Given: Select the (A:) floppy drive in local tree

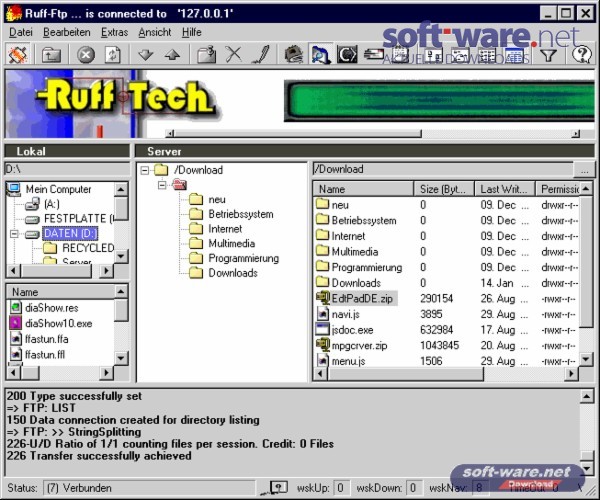Looking at the screenshot, I should pos(52,204).
